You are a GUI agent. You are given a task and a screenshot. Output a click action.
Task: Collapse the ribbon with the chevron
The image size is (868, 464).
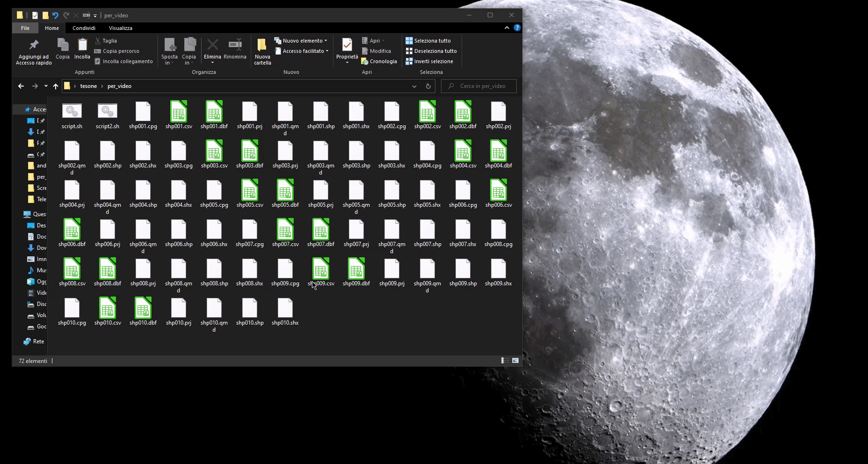(507, 28)
